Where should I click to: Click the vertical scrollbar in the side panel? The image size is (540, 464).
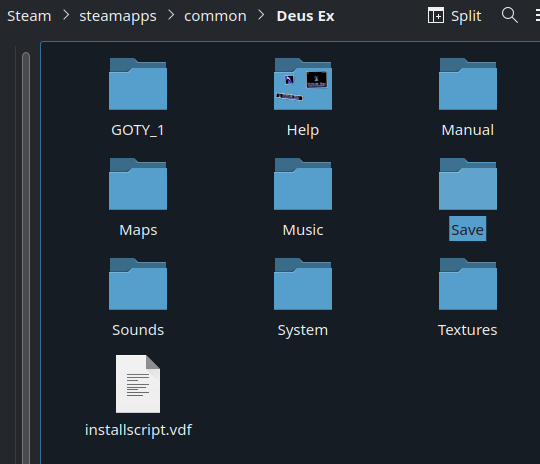click(x=26, y=258)
